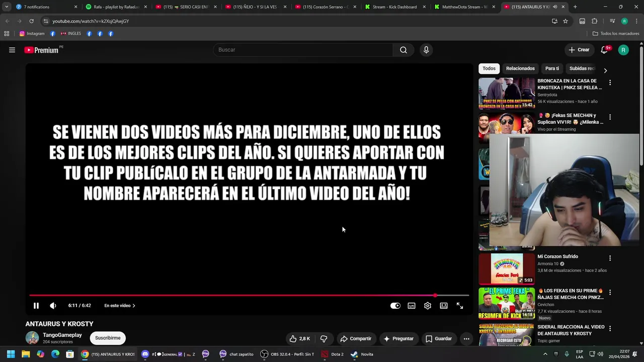644x362 pixels.
Task: Advance filter chips with right arrow
Action: 605,70
